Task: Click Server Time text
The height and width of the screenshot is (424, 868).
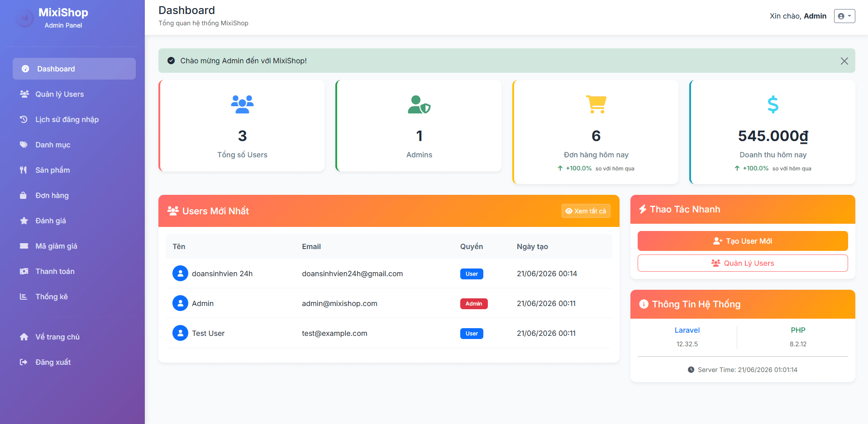Action: pyautogui.click(x=748, y=370)
